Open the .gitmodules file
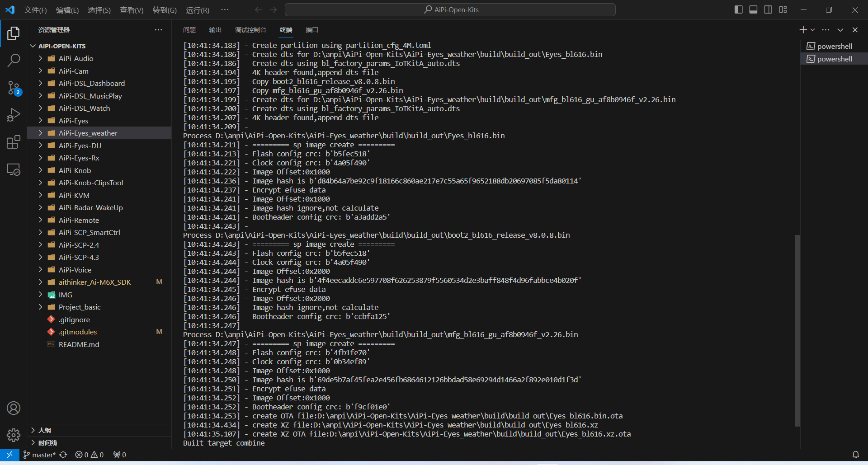Screen dimensions: 868x465 pyautogui.click(x=78, y=332)
